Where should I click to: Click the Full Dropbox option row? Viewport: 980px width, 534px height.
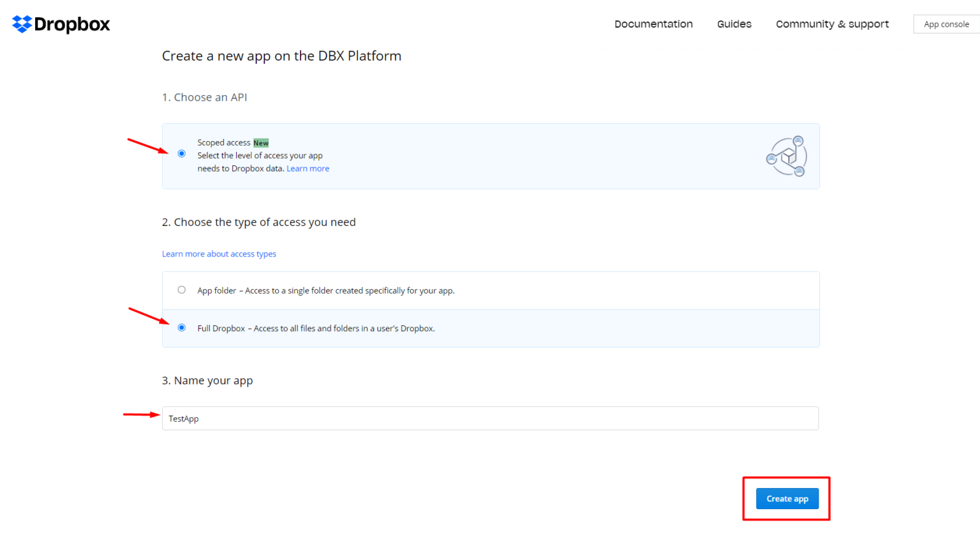pos(447,328)
